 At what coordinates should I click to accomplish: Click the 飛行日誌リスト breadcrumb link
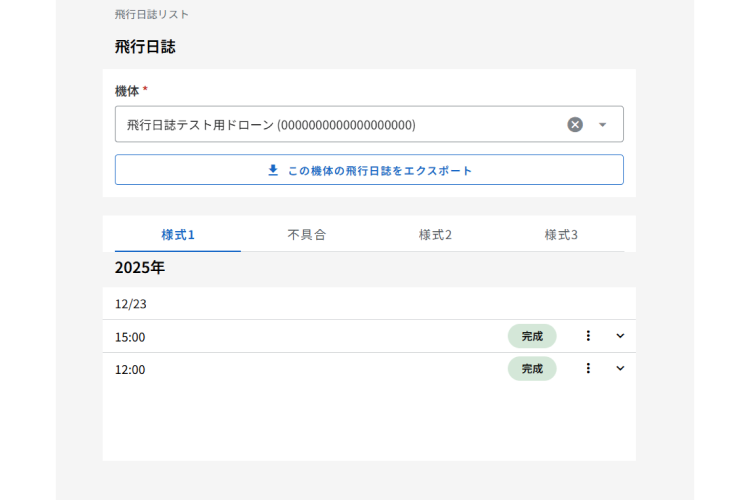(152, 15)
